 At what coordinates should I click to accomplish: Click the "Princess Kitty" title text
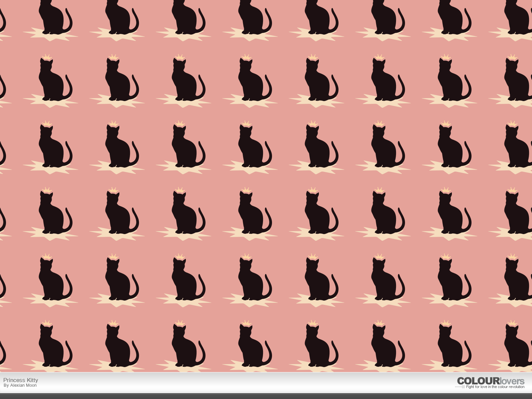[21, 380]
